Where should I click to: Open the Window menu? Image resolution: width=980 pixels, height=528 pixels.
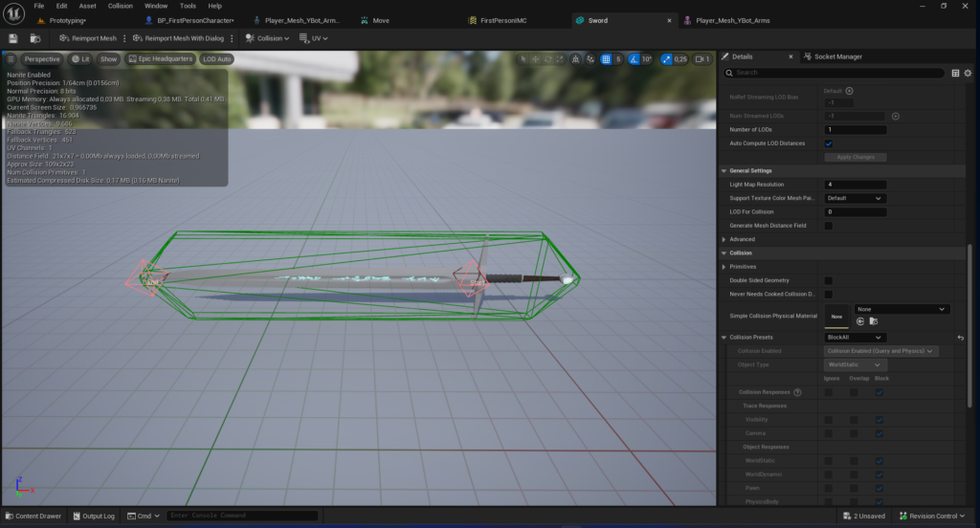(x=155, y=6)
